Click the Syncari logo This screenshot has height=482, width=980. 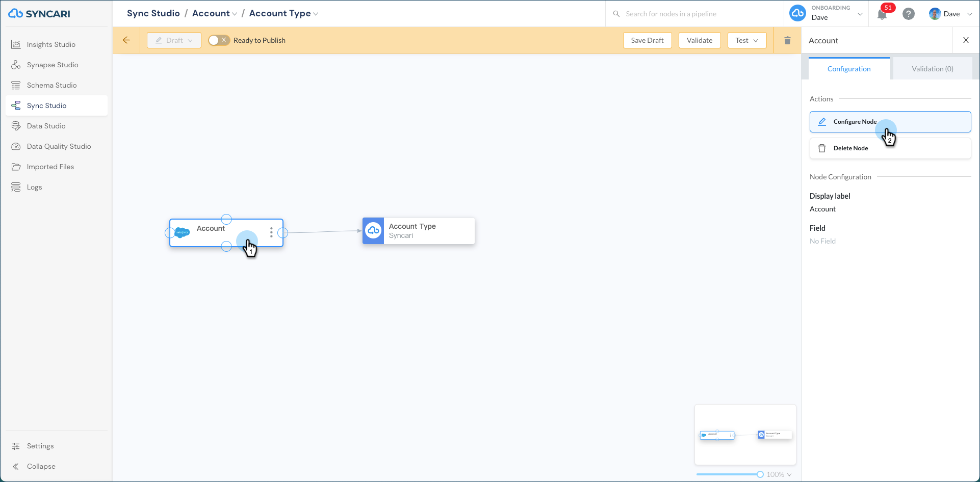(39, 14)
